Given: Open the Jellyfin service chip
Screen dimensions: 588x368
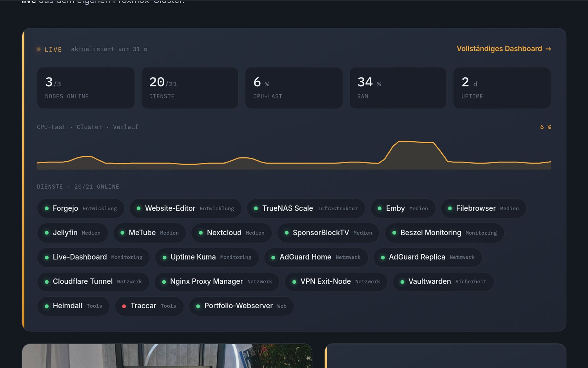Looking at the screenshot, I should tap(73, 233).
